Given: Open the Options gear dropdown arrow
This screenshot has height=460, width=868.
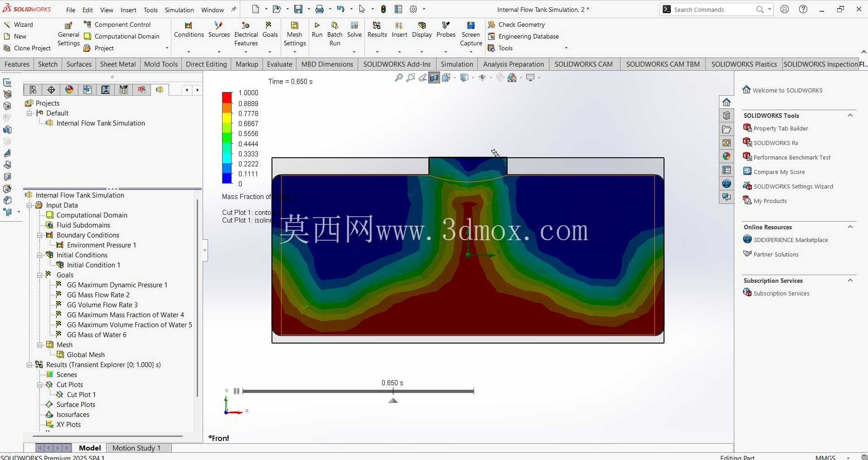Looking at the screenshot, I should pyautogui.click(x=424, y=9).
